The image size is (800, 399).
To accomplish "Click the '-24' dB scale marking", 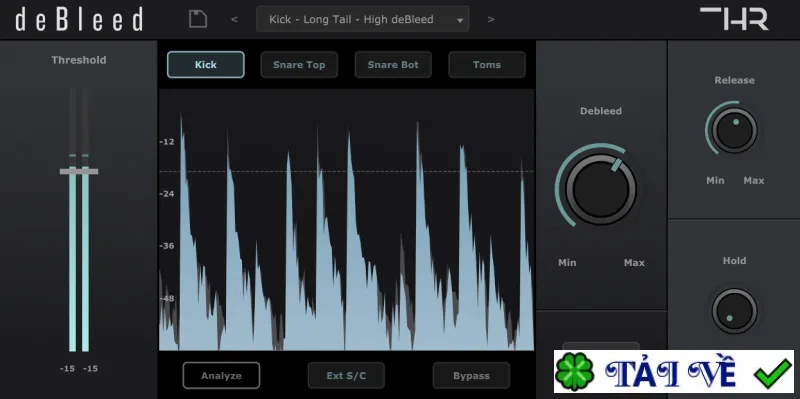I will click(x=167, y=193).
